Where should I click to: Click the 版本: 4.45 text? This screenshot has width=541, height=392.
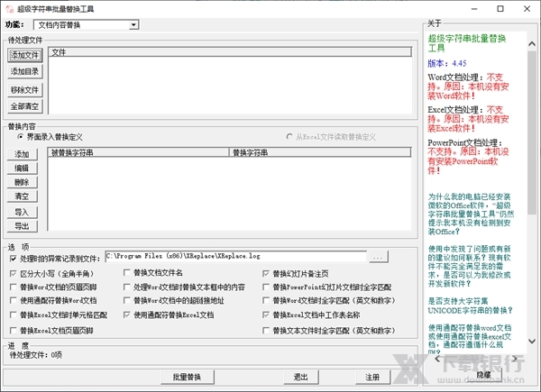pyautogui.click(x=447, y=63)
